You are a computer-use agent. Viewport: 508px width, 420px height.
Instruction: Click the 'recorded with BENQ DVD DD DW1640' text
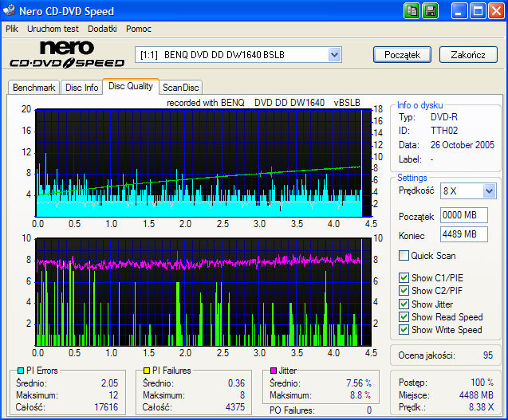click(263, 103)
